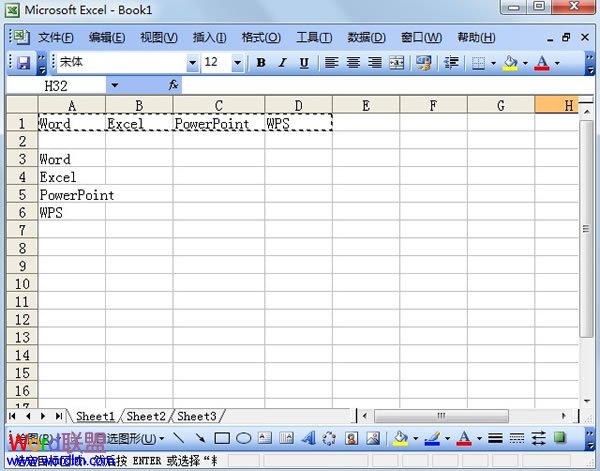
Task: Apply drawing toolbar Fill Color bucket
Action: (401, 438)
